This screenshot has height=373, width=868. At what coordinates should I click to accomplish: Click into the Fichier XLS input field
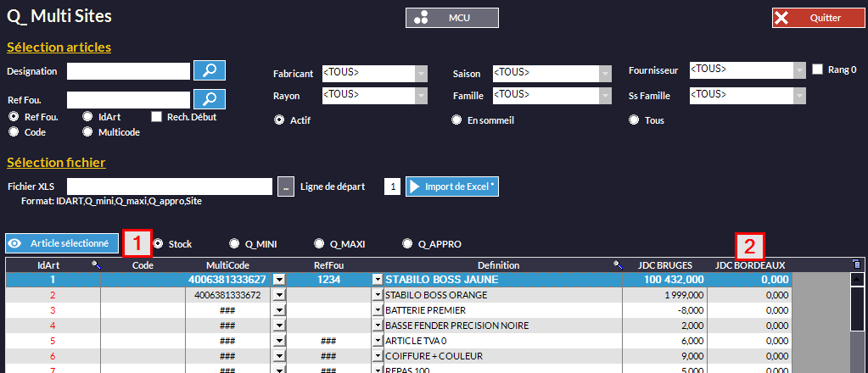tap(169, 186)
